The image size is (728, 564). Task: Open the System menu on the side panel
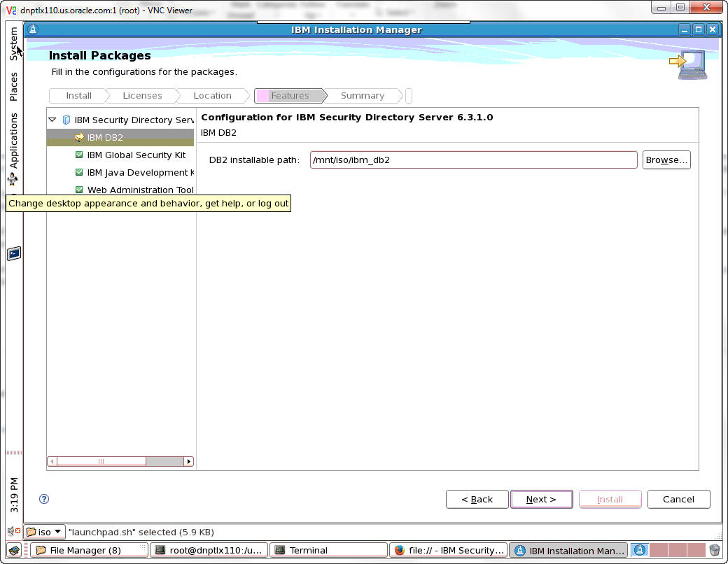[14, 43]
